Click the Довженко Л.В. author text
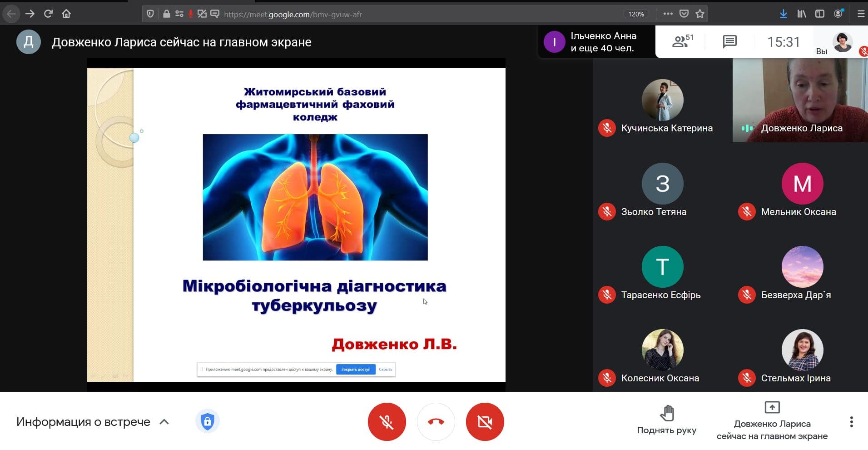 pos(394,344)
